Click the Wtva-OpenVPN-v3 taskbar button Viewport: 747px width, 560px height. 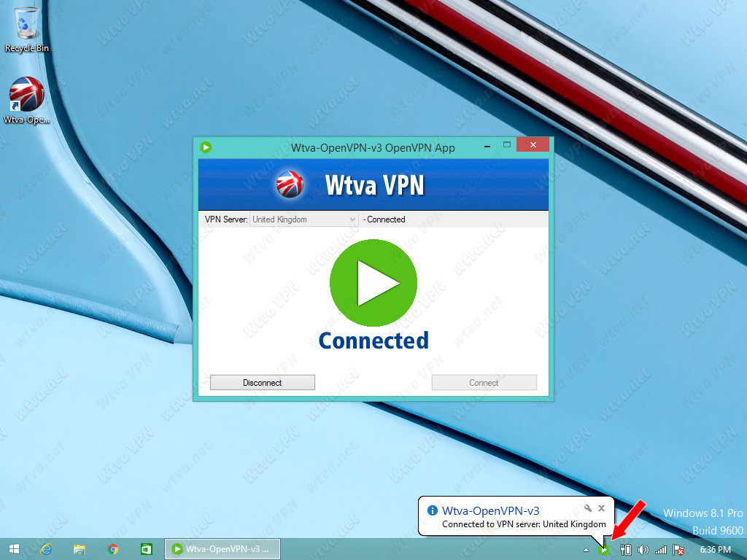pyautogui.click(x=222, y=549)
